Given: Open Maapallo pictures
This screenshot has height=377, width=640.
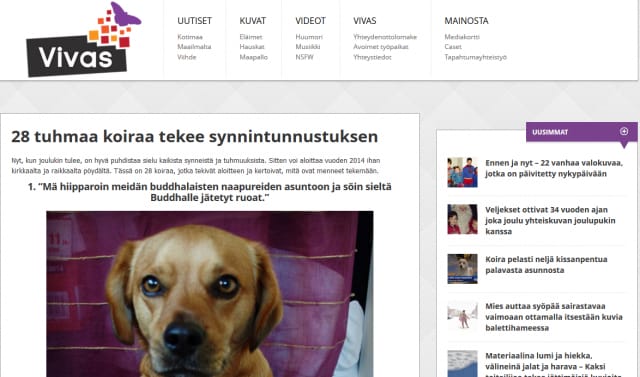Looking at the screenshot, I should point(253,57).
